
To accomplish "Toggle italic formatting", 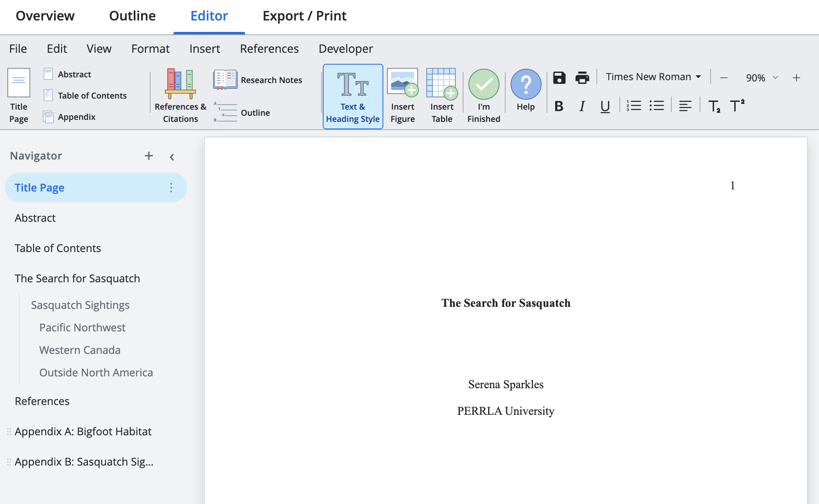I will point(582,106).
